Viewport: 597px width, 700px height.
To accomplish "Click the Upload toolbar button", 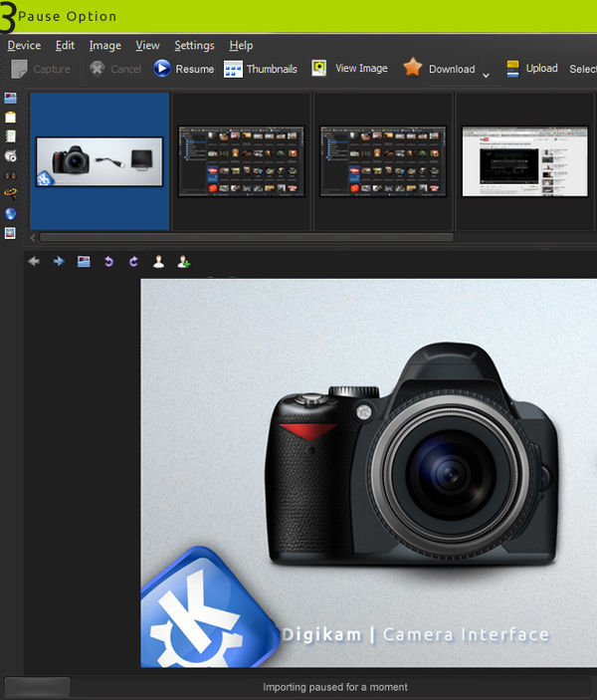I will (531, 69).
